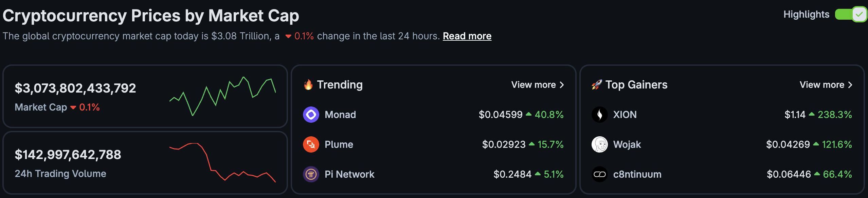
Task: Open the Read more link
Action: (x=467, y=36)
